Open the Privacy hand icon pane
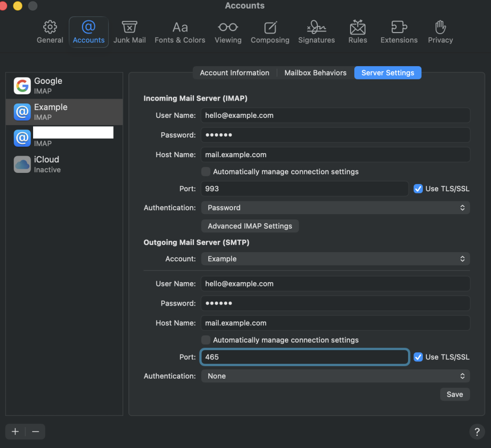Image resolution: width=491 pixels, height=448 pixels. click(x=440, y=32)
